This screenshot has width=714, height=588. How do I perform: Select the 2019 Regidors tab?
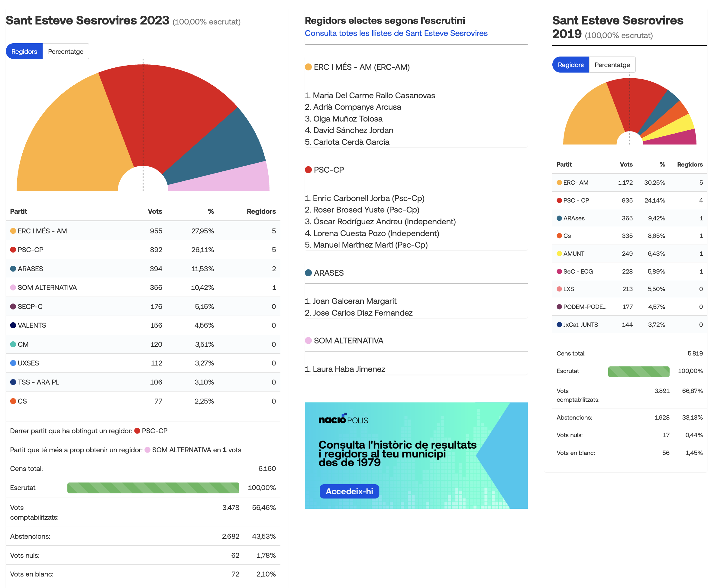570,65
